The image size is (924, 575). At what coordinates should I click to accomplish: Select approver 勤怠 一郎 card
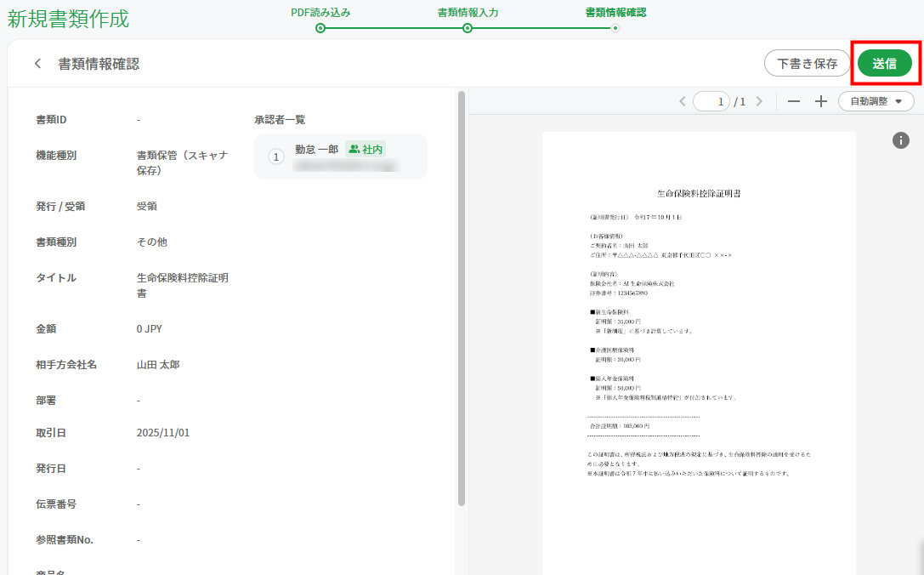coord(341,157)
